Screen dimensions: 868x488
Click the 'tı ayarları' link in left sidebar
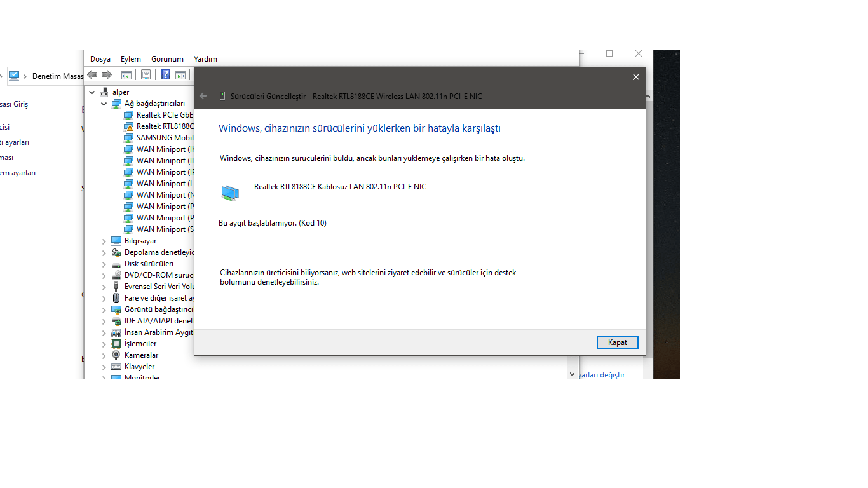click(15, 142)
